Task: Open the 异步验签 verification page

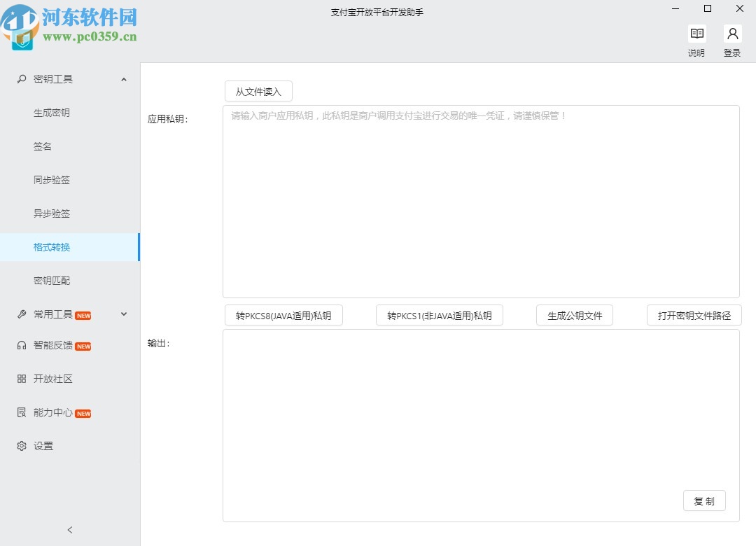Action: [x=52, y=213]
